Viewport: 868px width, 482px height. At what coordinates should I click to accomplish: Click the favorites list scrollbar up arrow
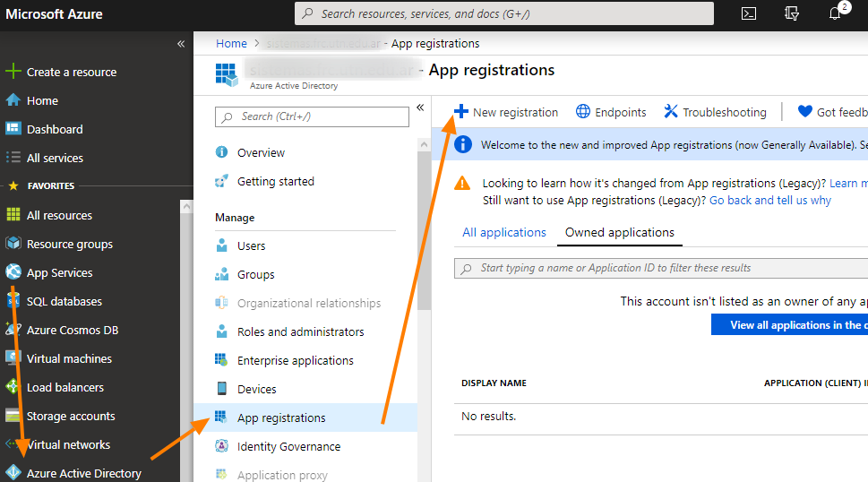186,206
